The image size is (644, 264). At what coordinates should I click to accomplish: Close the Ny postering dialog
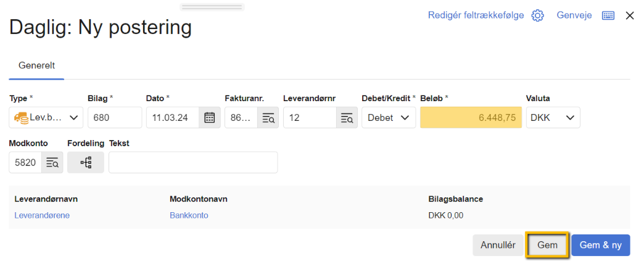[630, 15]
